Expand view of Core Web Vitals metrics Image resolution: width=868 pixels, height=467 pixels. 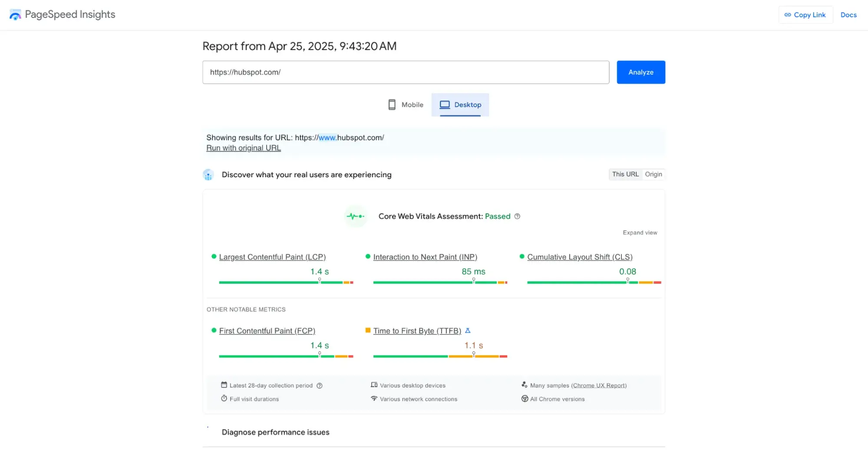coord(640,233)
